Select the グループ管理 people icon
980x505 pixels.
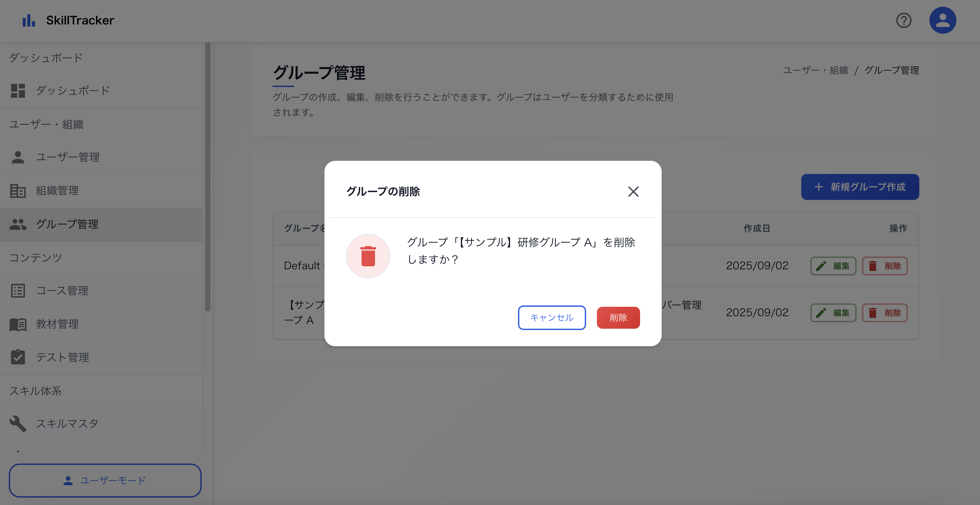[x=18, y=225]
